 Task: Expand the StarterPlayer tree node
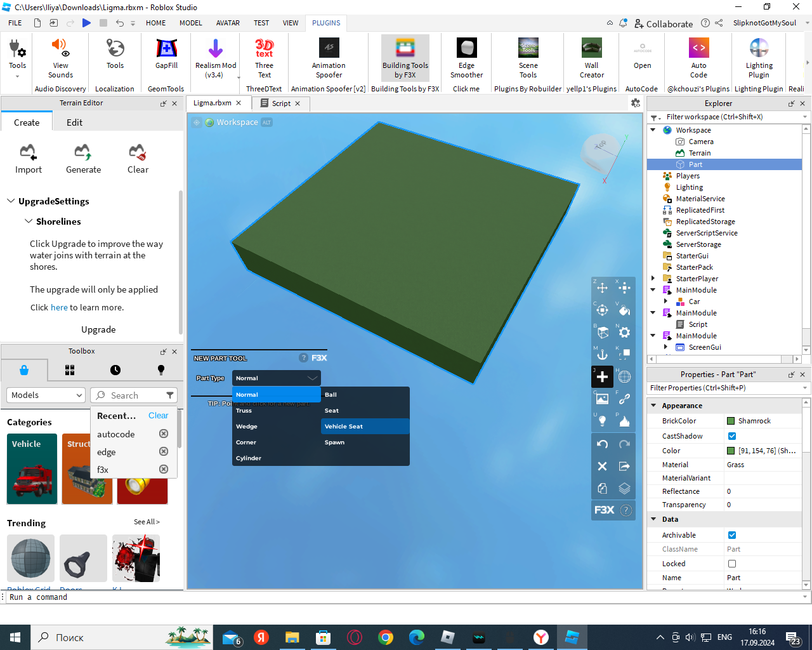point(653,279)
